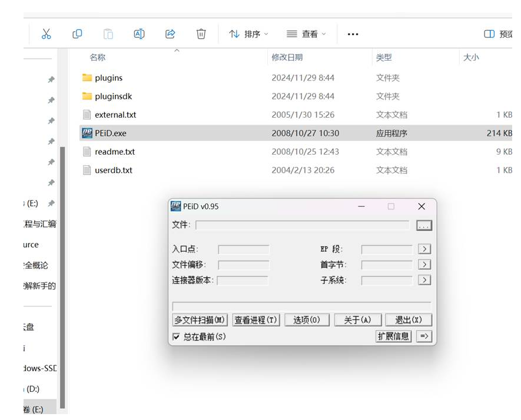Viewport: 521px width, 420px height.
Task: Click the 关于(A) button
Action: (x=357, y=320)
